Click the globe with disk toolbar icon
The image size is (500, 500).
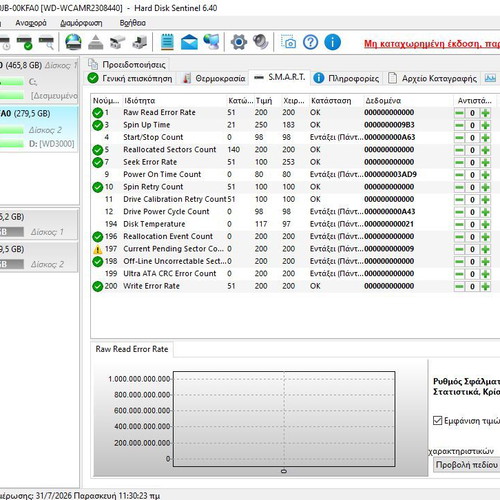pyautogui.click(x=73, y=43)
